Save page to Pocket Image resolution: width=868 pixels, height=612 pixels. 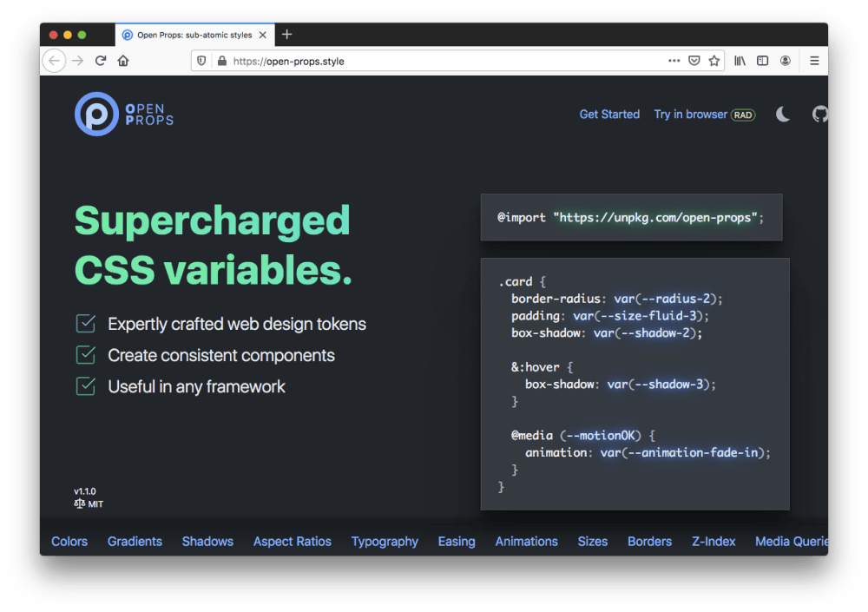694,61
